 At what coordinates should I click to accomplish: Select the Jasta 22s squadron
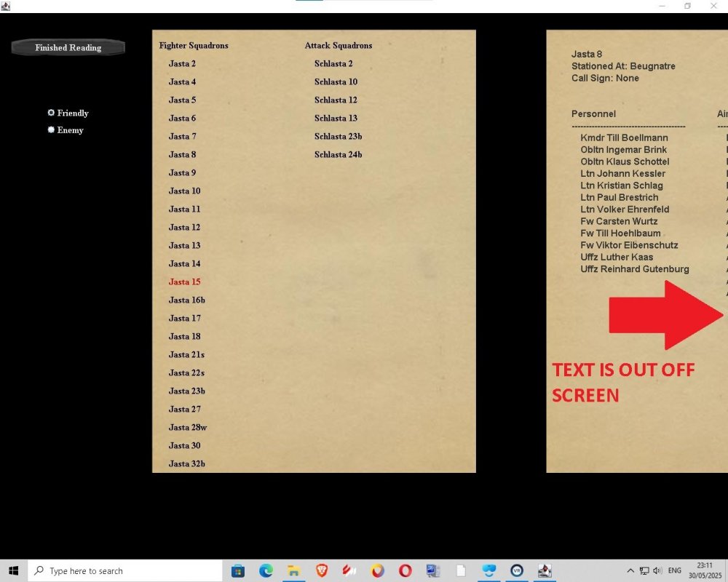(x=186, y=372)
